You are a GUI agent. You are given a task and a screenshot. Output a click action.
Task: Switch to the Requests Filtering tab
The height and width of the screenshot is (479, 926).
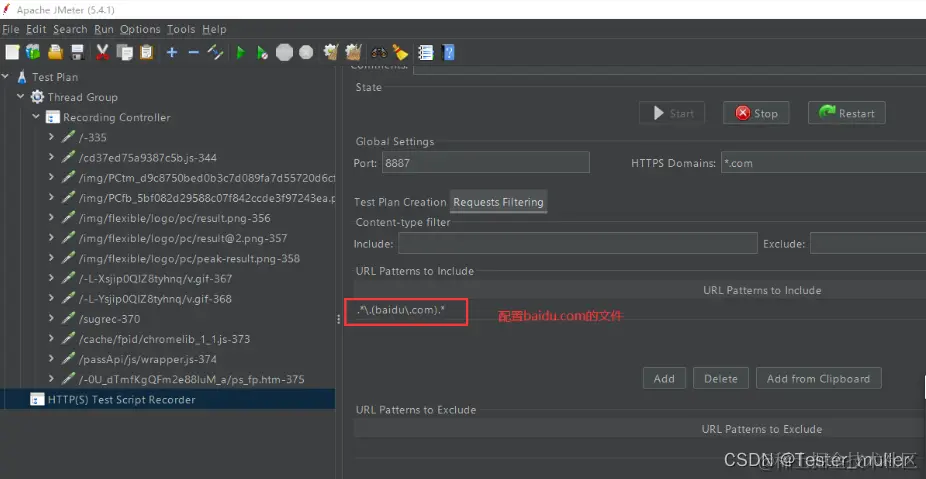tap(498, 202)
